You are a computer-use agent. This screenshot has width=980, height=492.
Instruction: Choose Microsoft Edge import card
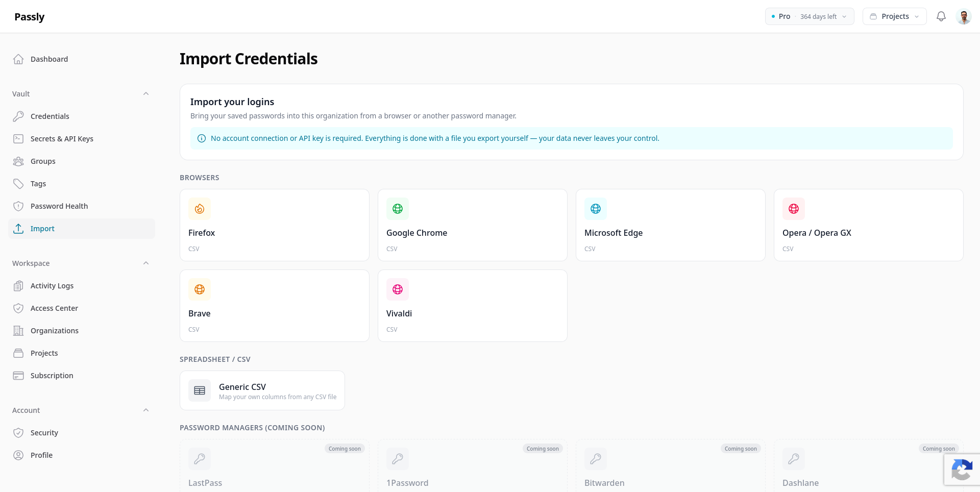tap(671, 225)
